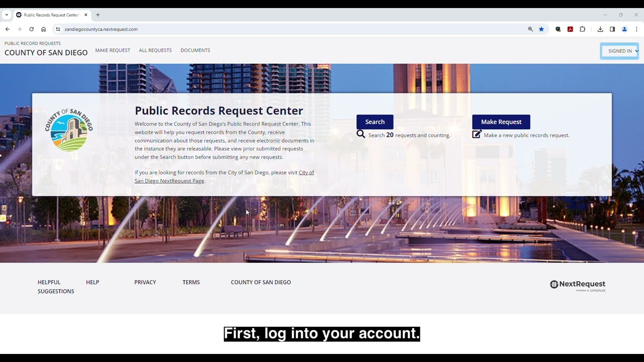Open the tab search dropdown arrow
This screenshot has height=362, width=644.
click(7, 15)
